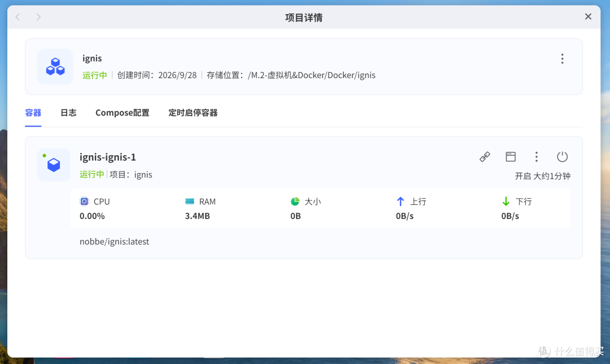
Task: Switch to the 容器 tab
Action: click(x=33, y=113)
